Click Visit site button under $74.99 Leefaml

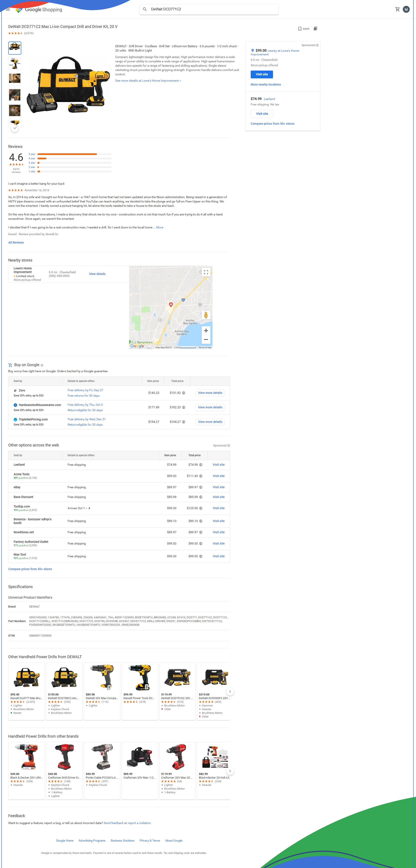(x=262, y=114)
